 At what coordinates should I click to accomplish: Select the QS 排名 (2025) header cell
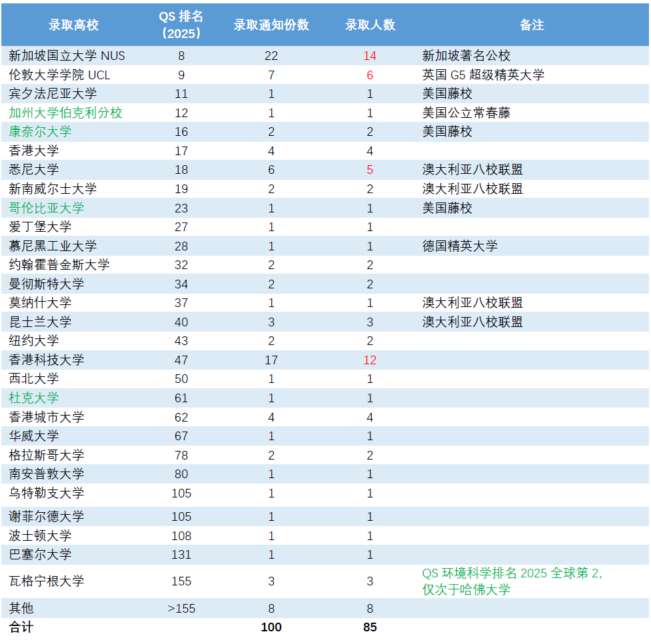pos(181,25)
